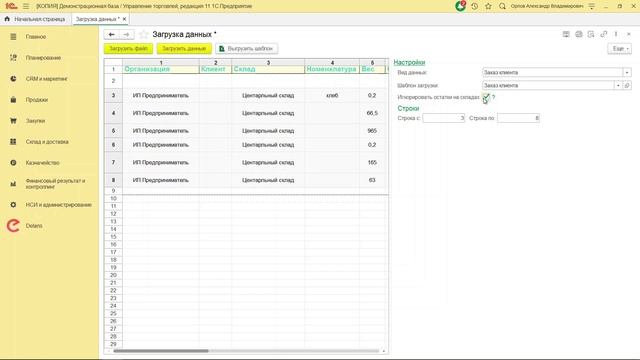This screenshot has height=360, width=640.
Task: Select the cell with value 66,5
Action: click(x=372, y=113)
